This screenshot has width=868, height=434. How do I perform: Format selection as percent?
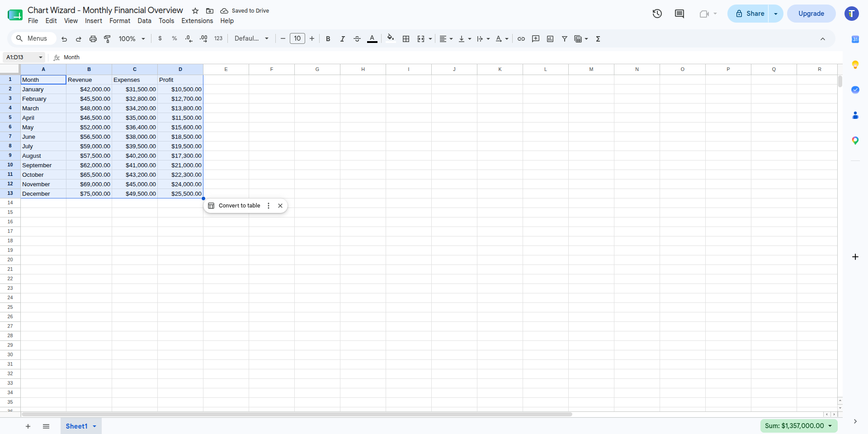pos(175,39)
